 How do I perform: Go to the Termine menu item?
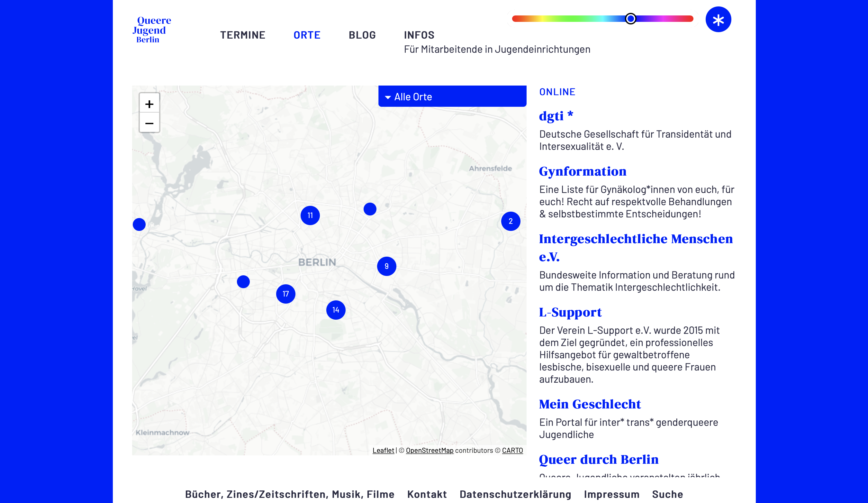pos(242,35)
